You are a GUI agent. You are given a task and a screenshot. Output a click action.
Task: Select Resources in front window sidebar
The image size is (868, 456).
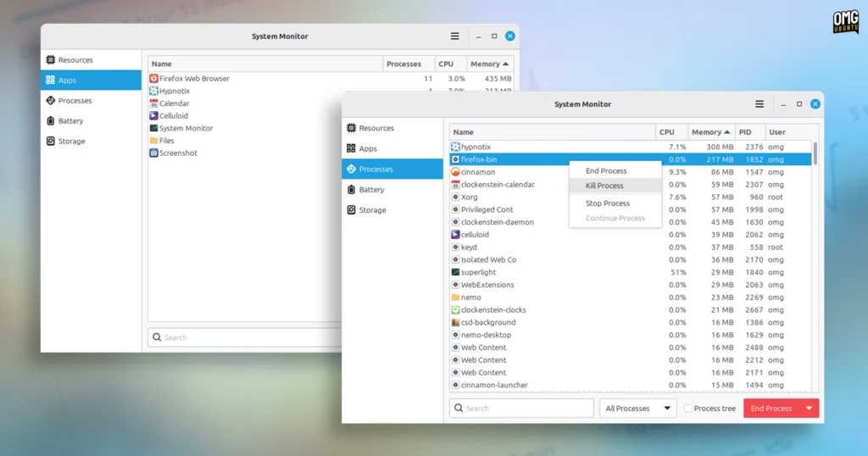point(392,128)
